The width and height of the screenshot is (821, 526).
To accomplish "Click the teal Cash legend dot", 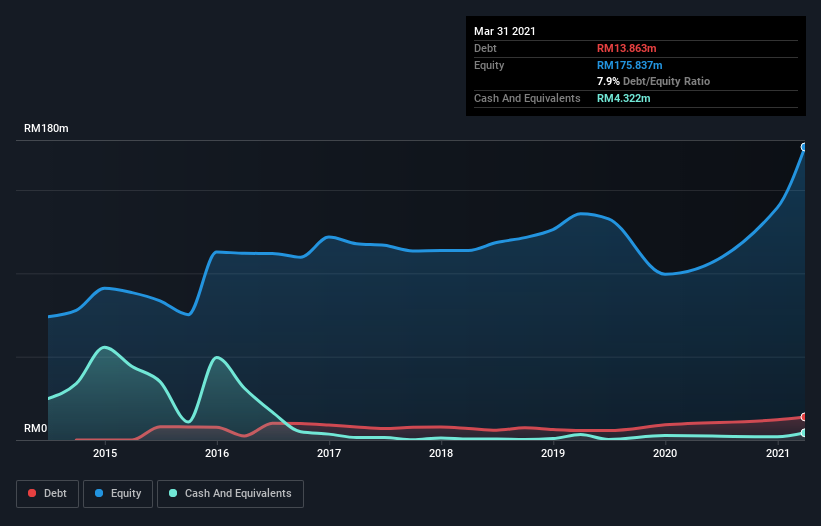I will (x=173, y=493).
